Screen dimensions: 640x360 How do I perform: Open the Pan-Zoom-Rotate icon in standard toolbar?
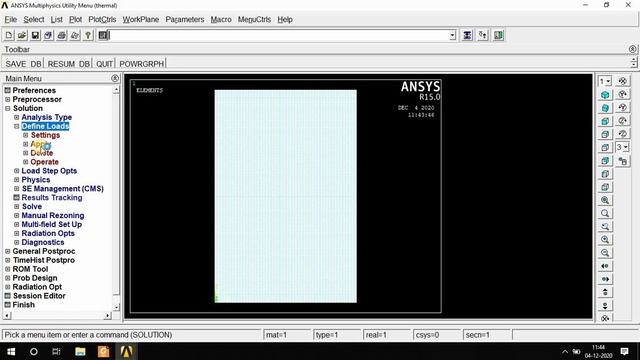pos(48,36)
